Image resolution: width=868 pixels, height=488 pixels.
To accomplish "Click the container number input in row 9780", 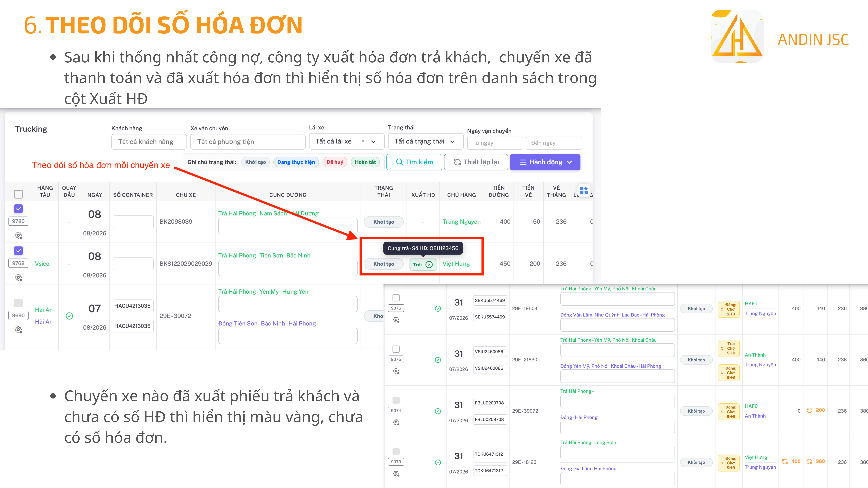I will point(133,222).
